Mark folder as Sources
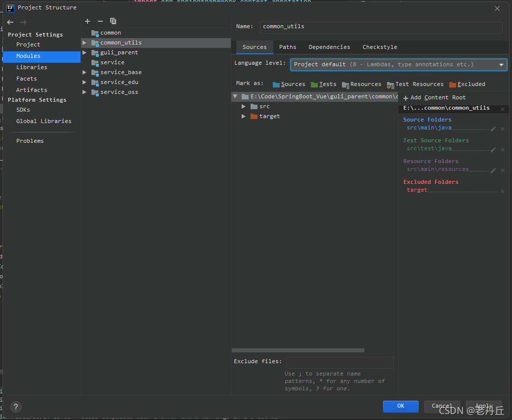512x420 pixels. coord(289,84)
